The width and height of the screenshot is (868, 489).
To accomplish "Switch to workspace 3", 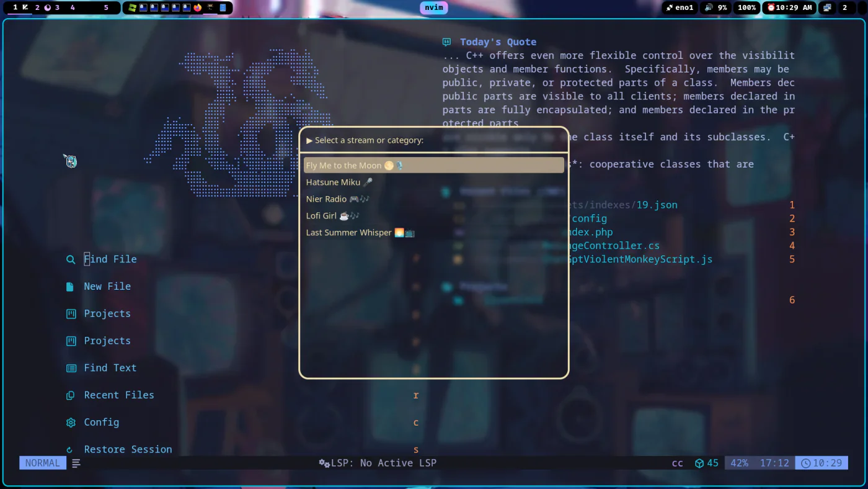I will [x=57, y=7].
